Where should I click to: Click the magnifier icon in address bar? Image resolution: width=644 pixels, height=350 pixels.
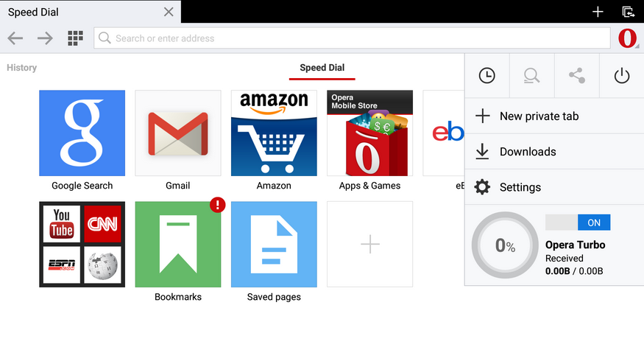point(105,38)
